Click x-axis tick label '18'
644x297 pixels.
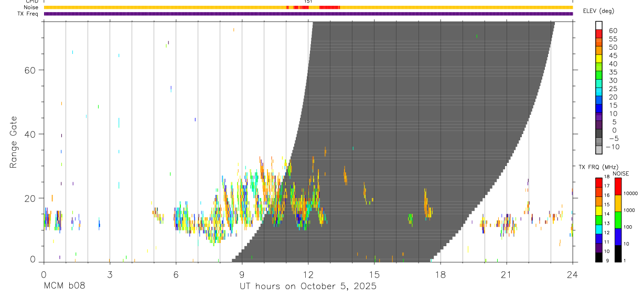[441, 274]
